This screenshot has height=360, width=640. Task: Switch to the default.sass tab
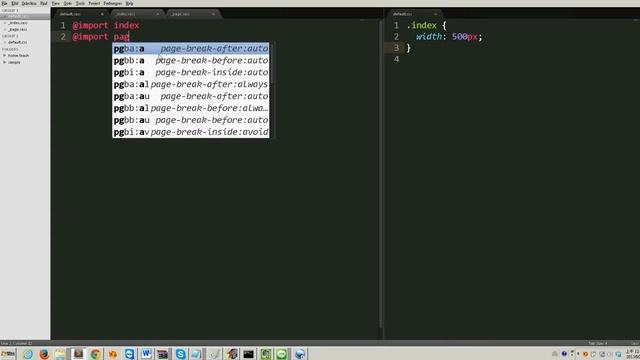pyautogui.click(x=80, y=14)
